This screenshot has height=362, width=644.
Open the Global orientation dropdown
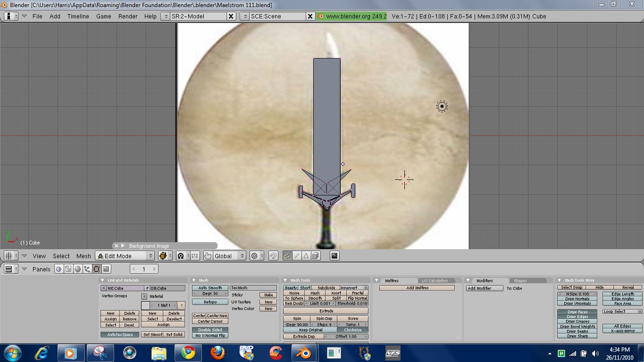(x=229, y=256)
